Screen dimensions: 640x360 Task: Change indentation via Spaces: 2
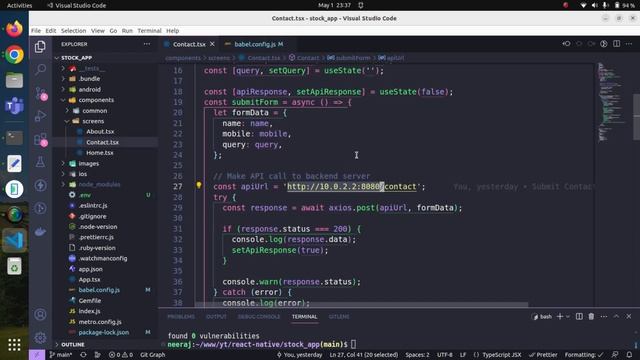click(x=417, y=355)
